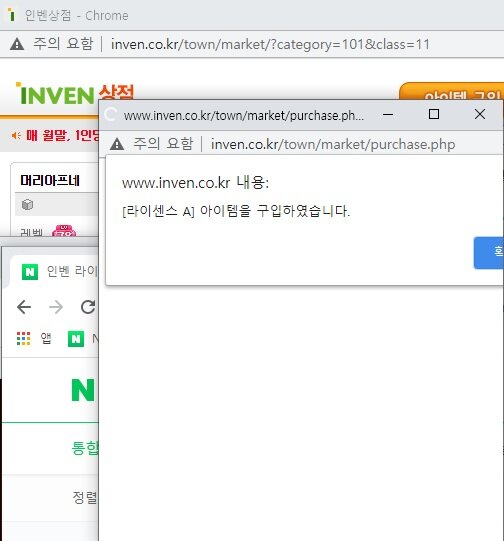Click the main window market URL address field
Screen dimensions: 504x541
tap(270, 44)
